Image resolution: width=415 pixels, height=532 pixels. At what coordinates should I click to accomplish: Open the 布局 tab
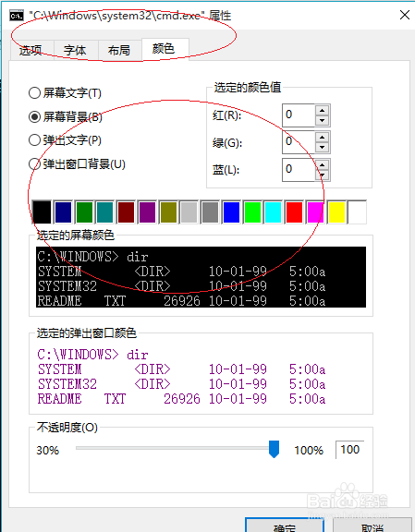coord(119,51)
